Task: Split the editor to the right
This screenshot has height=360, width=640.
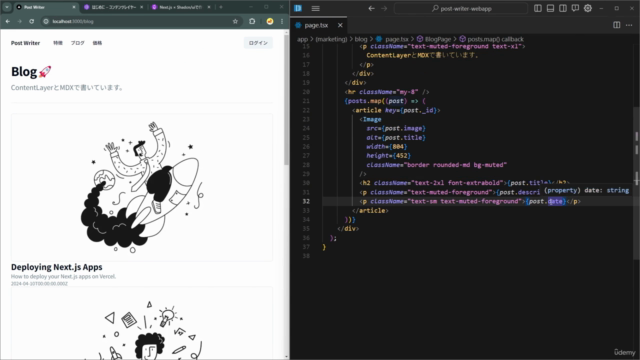Action: [617, 25]
